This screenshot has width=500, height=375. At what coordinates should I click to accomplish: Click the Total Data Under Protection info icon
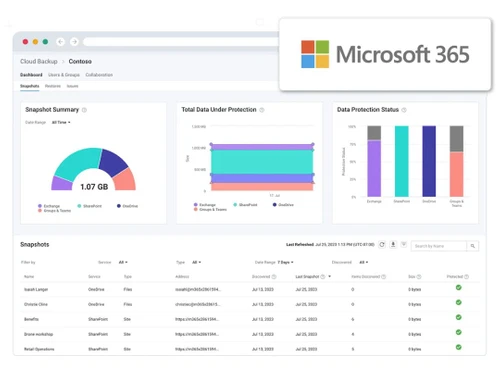click(x=262, y=110)
